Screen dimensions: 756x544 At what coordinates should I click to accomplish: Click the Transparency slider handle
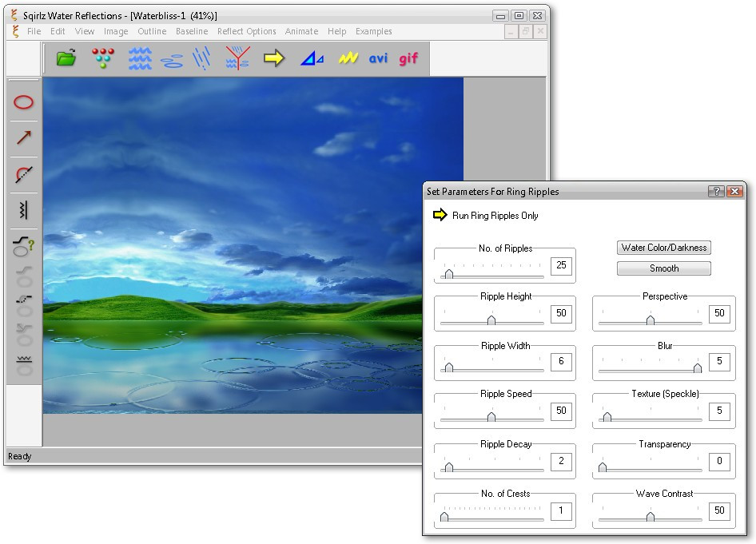tap(603, 467)
